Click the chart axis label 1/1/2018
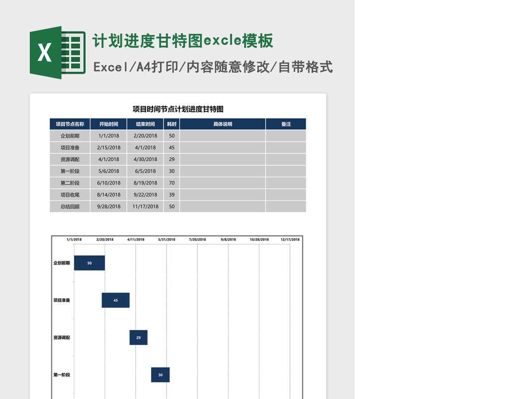Image resolution: width=532 pixels, height=399 pixels. click(74, 239)
